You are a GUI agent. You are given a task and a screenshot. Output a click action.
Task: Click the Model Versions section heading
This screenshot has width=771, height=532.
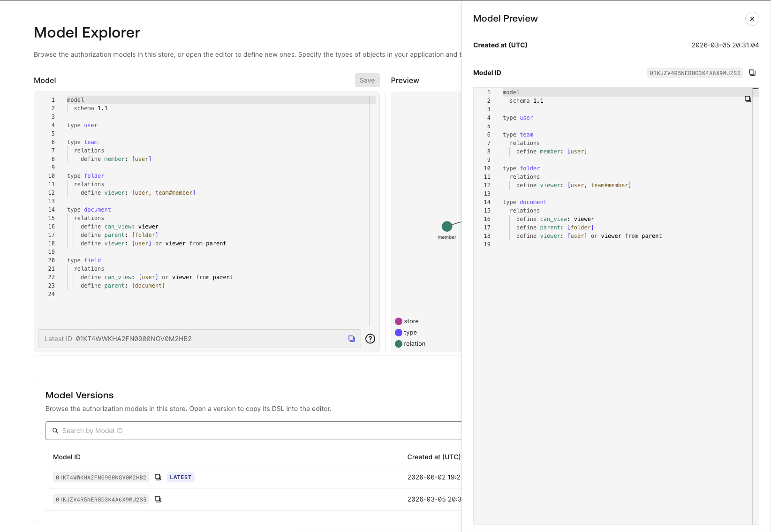click(x=79, y=395)
